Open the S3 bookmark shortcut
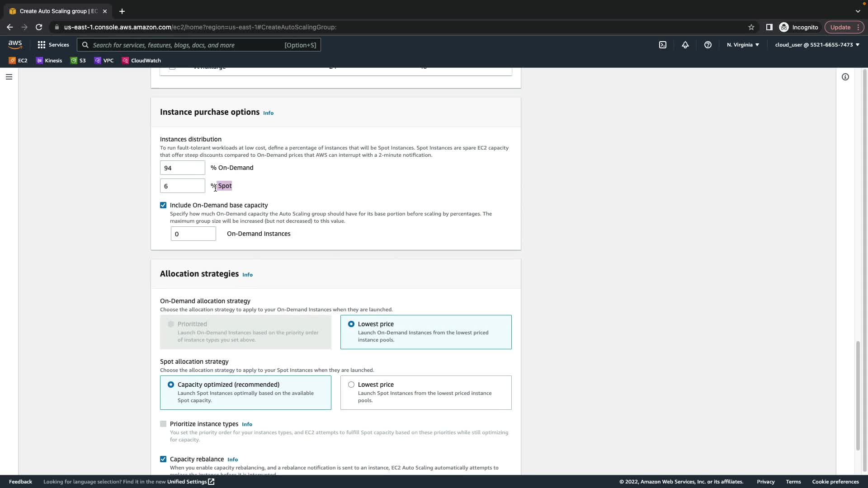The height and width of the screenshot is (488, 868). point(78,61)
